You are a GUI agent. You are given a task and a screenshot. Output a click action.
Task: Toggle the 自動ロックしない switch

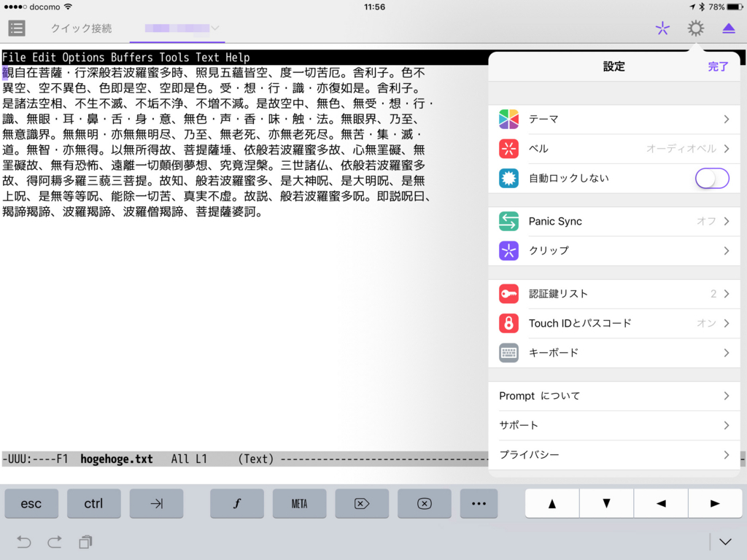click(x=712, y=178)
